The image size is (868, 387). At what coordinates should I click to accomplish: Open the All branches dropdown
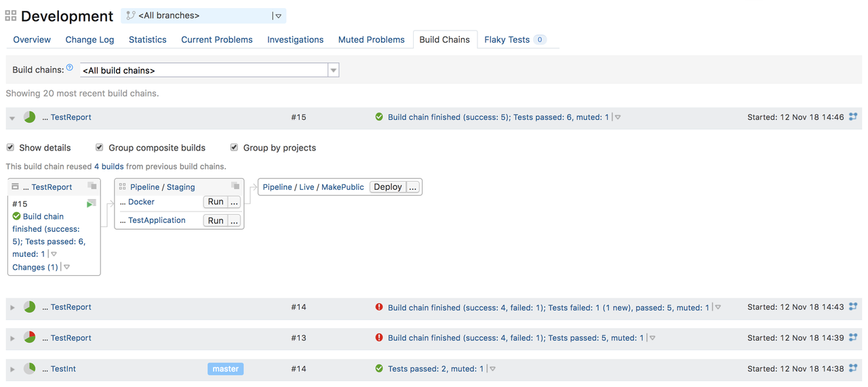pyautogui.click(x=203, y=16)
